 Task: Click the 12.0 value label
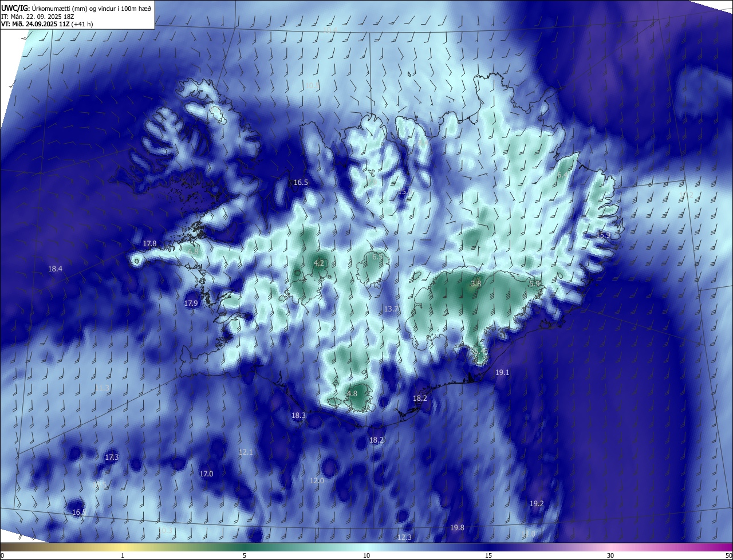click(317, 480)
